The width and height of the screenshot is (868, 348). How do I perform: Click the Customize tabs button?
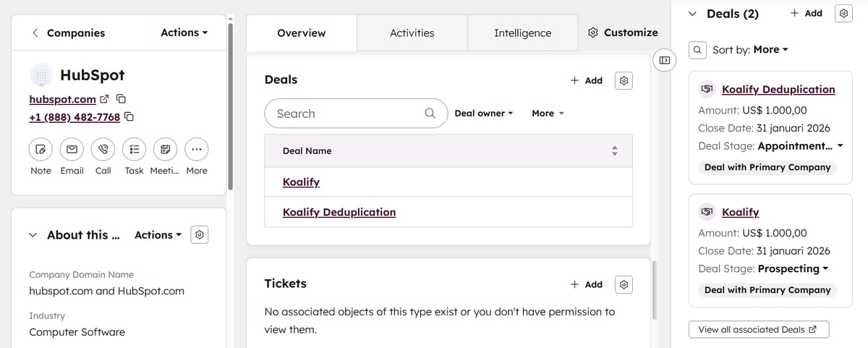click(623, 33)
